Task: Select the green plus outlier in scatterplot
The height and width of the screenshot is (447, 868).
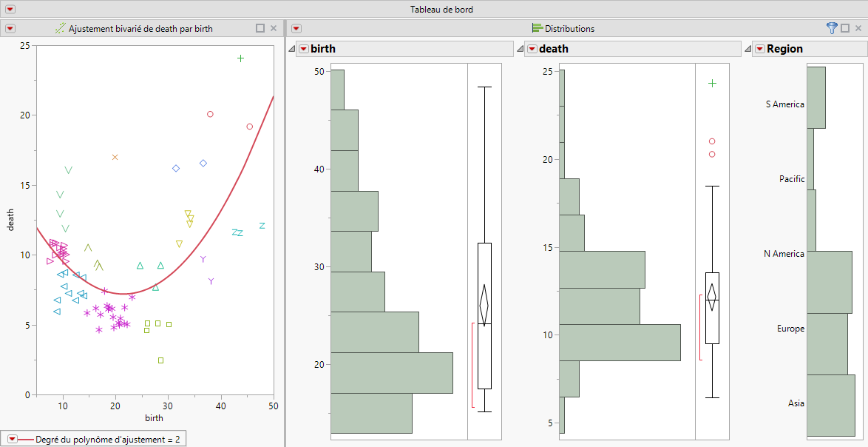Action: (x=241, y=58)
